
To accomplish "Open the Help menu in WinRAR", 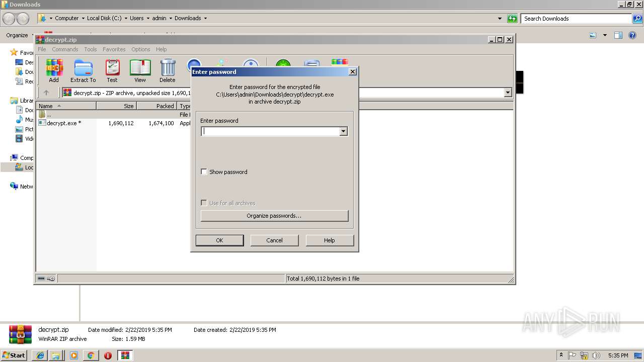I will (162, 49).
